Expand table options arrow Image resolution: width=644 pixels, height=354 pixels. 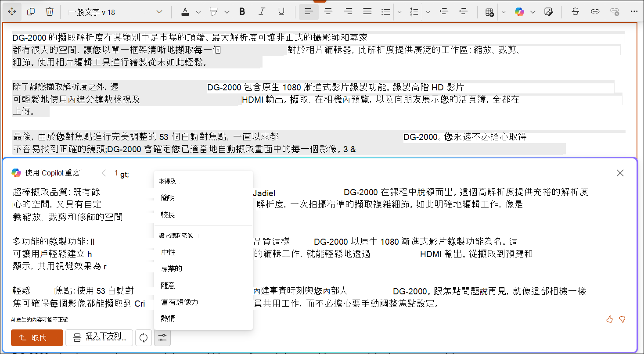504,12
